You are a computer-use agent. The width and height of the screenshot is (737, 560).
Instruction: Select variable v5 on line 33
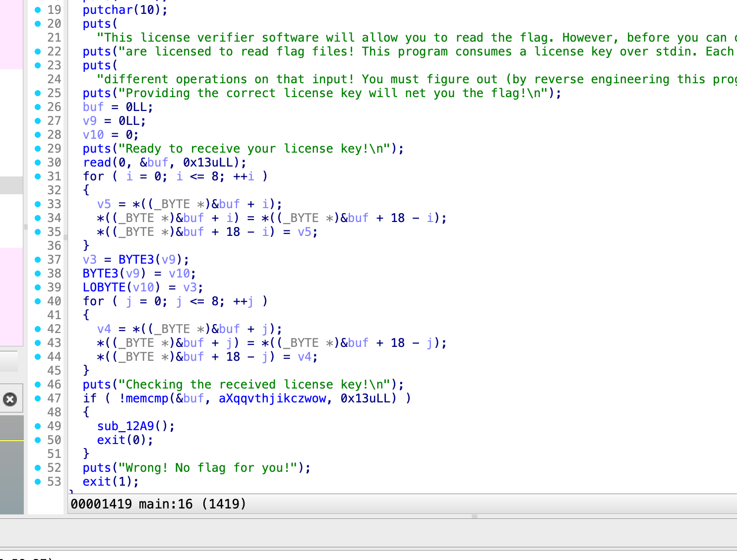coord(104,204)
